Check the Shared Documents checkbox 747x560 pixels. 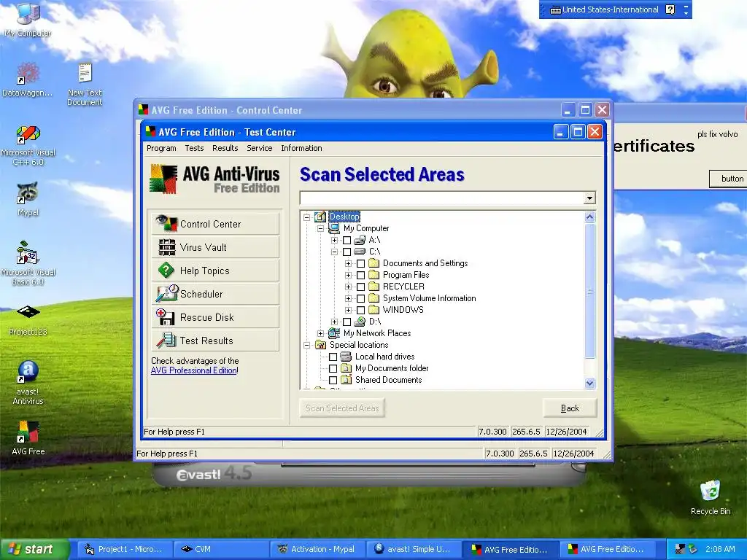click(333, 380)
